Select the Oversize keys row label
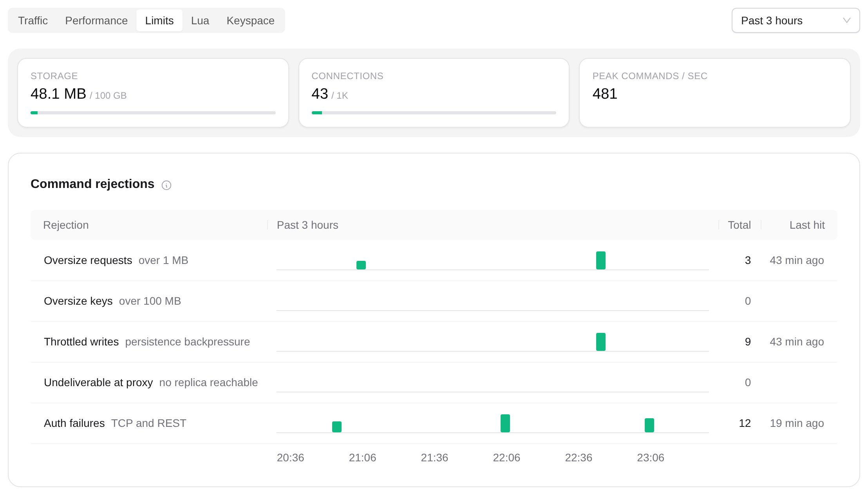 point(78,301)
